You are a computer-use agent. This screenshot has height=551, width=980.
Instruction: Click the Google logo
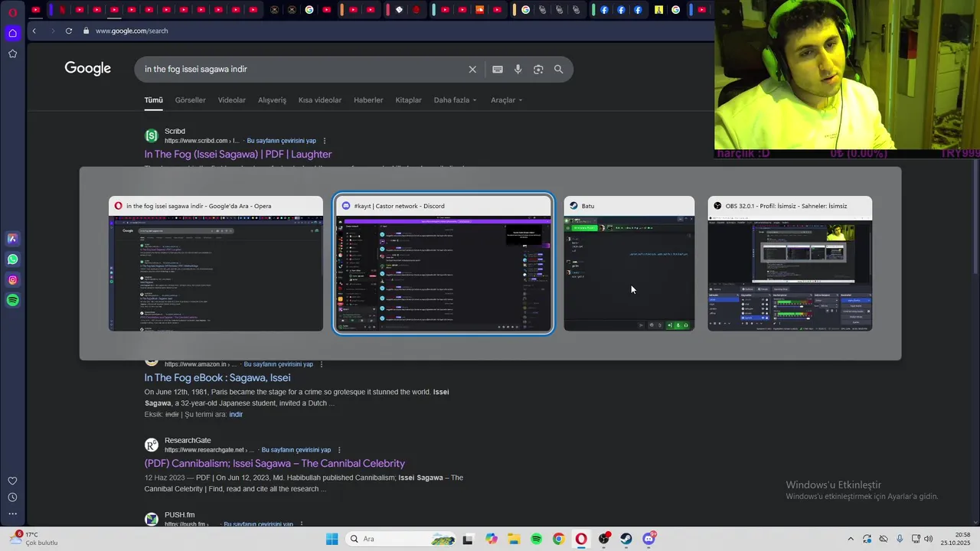click(x=87, y=69)
